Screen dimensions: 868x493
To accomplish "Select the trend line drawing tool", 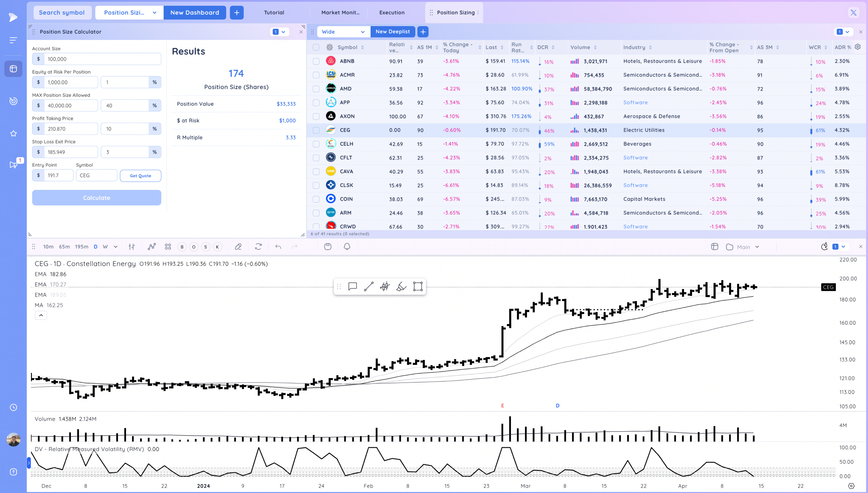I will [x=368, y=286].
